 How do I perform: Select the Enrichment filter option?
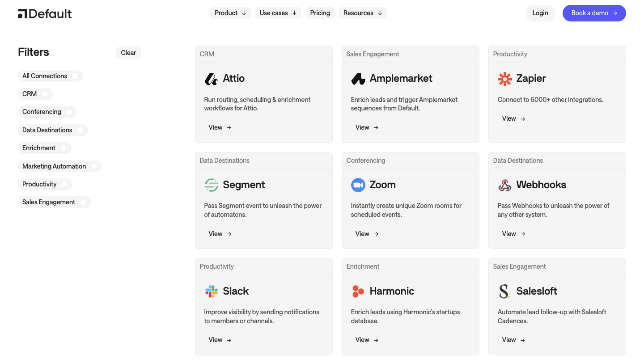point(64,148)
